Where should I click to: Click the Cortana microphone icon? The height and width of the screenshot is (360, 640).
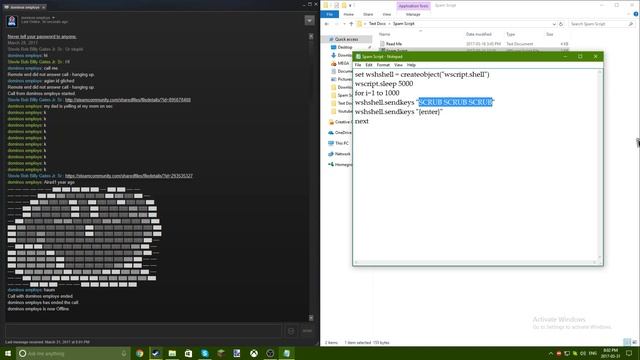124,353
